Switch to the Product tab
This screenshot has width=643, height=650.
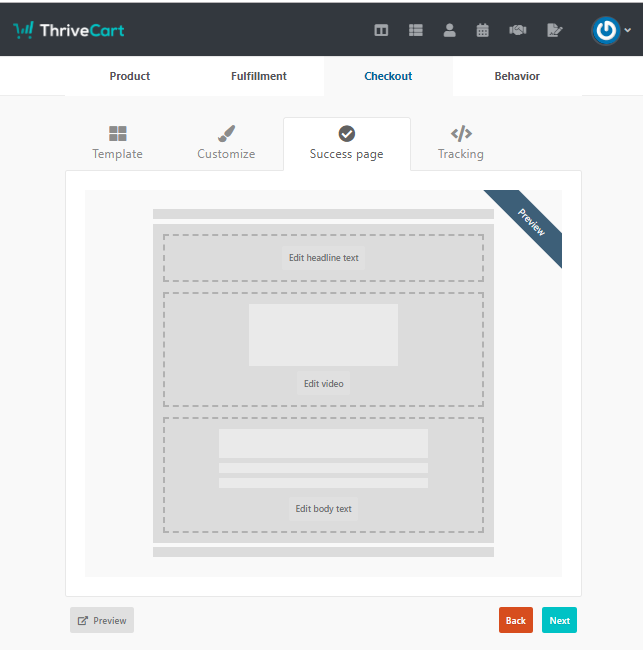(130, 76)
